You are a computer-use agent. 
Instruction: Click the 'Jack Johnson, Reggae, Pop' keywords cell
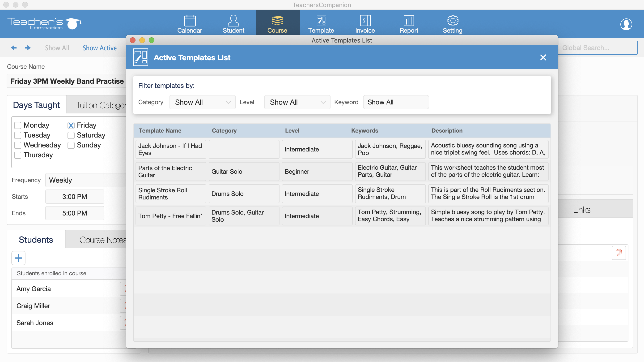point(390,149)
